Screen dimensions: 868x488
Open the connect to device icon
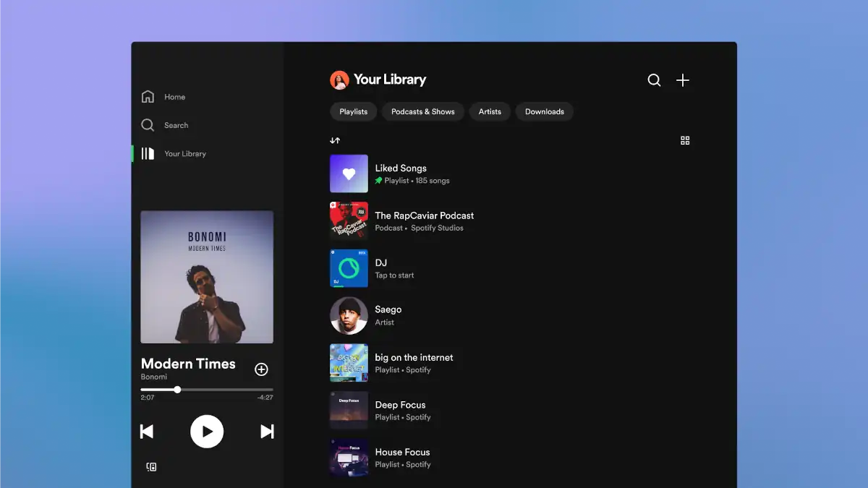(x=151, y=466)
